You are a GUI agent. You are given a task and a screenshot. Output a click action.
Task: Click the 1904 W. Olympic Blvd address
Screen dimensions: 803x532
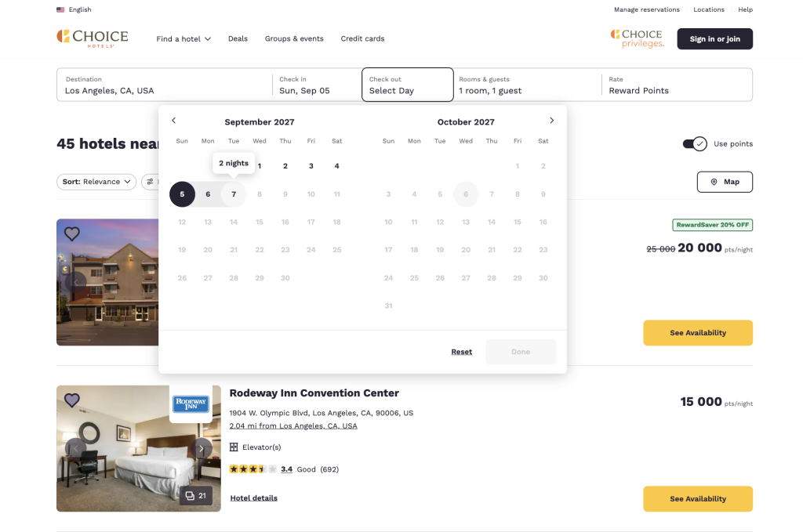[321, 413]
